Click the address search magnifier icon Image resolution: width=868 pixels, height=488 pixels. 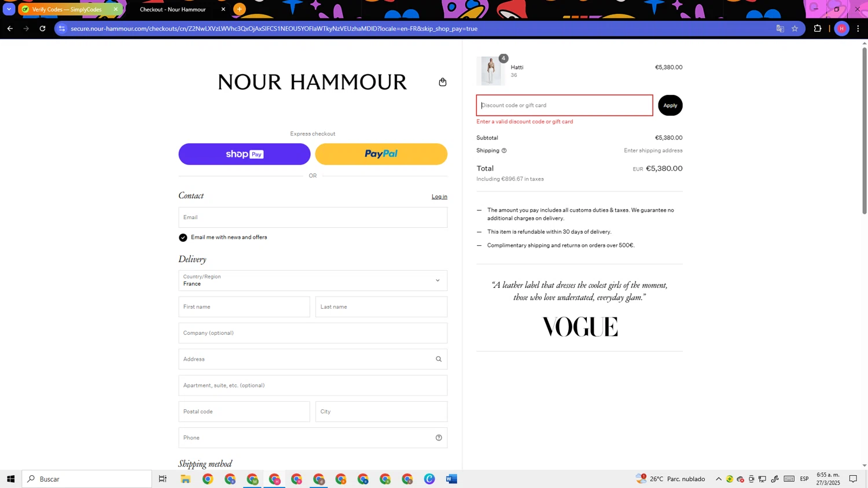click(439, 359)
